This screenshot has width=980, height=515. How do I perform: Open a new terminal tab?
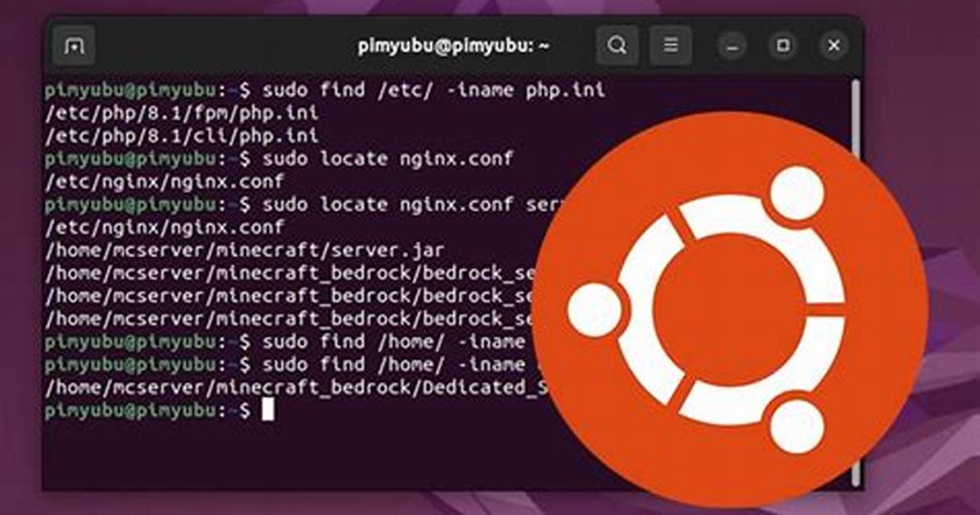(x=74, y=46)
